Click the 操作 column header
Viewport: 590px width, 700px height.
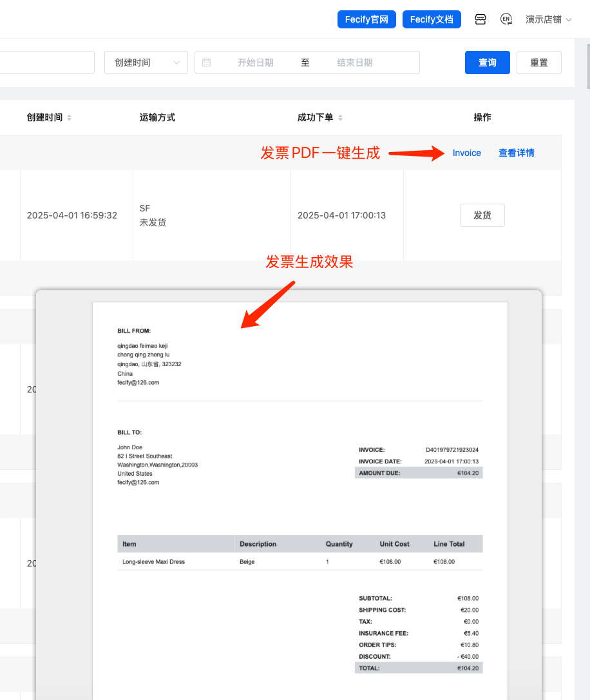coord(482,117)
